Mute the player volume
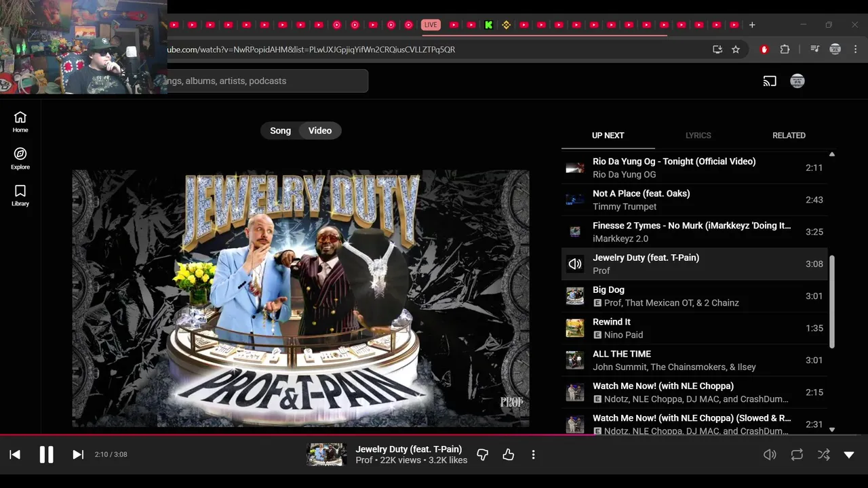 point(770,455)
